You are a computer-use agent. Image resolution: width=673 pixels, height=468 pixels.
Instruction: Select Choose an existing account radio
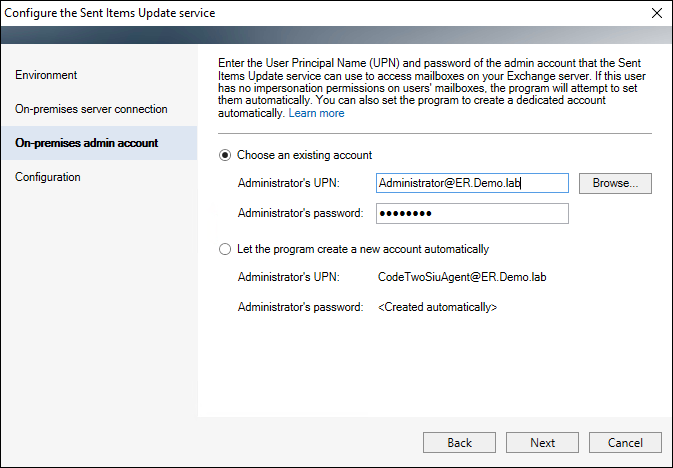[225, 155]
